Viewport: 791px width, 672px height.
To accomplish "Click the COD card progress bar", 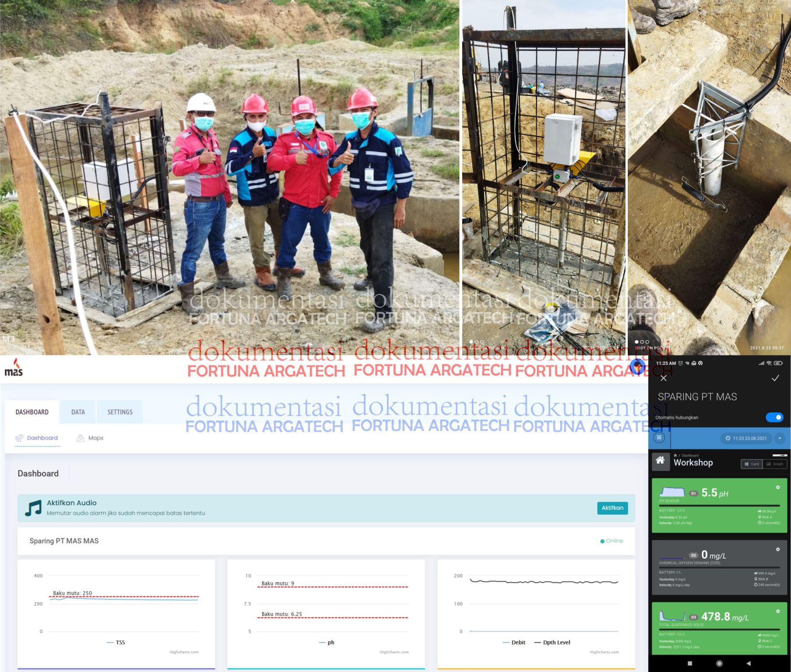I will coord(719,568).
